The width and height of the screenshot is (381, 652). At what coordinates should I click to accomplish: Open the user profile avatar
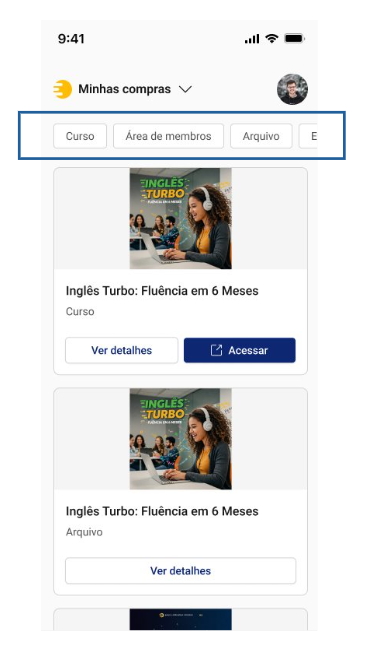292,89
